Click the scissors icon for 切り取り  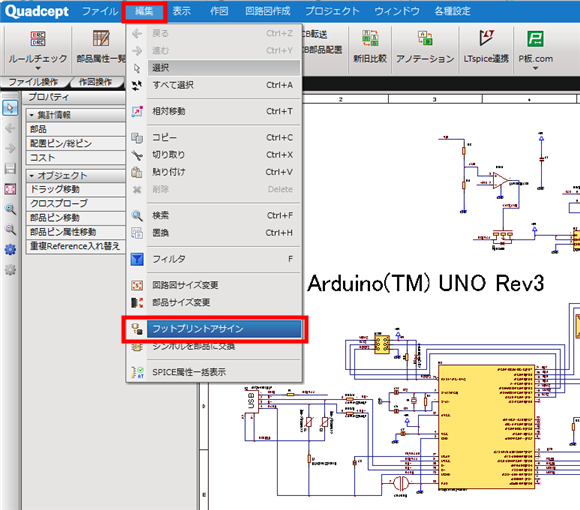pyautogui.click(x=137, y=155)
